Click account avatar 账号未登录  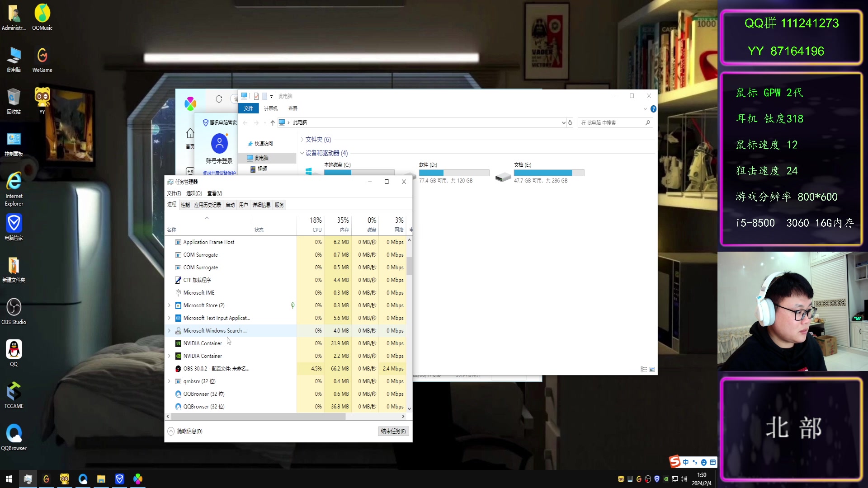(x=219, y=144)
